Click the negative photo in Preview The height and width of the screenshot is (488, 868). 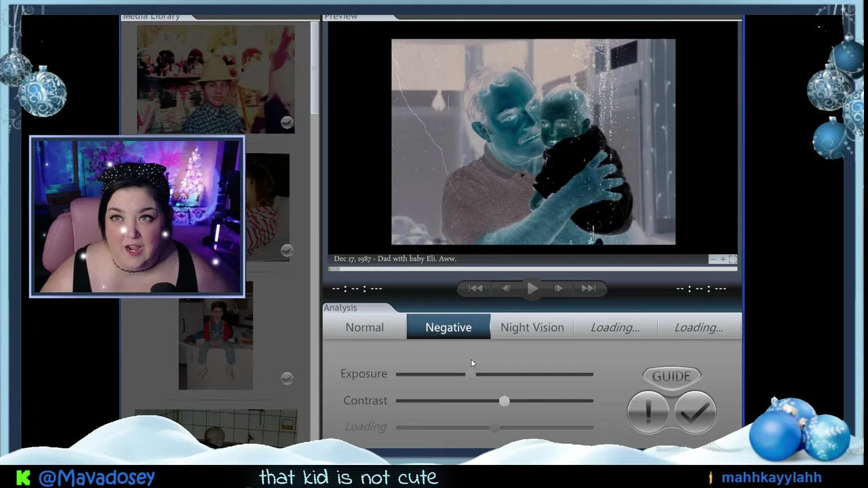[533, 142]
